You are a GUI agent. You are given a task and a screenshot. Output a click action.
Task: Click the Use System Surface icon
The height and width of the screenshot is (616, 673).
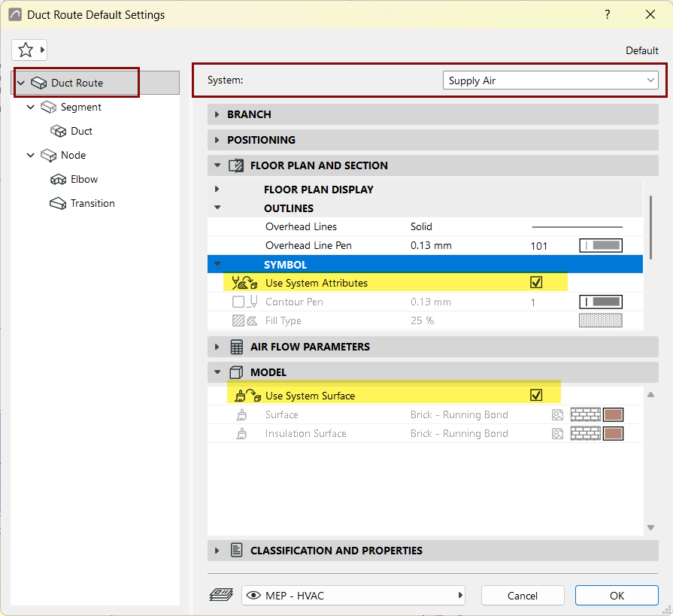[x=247, y=396]
